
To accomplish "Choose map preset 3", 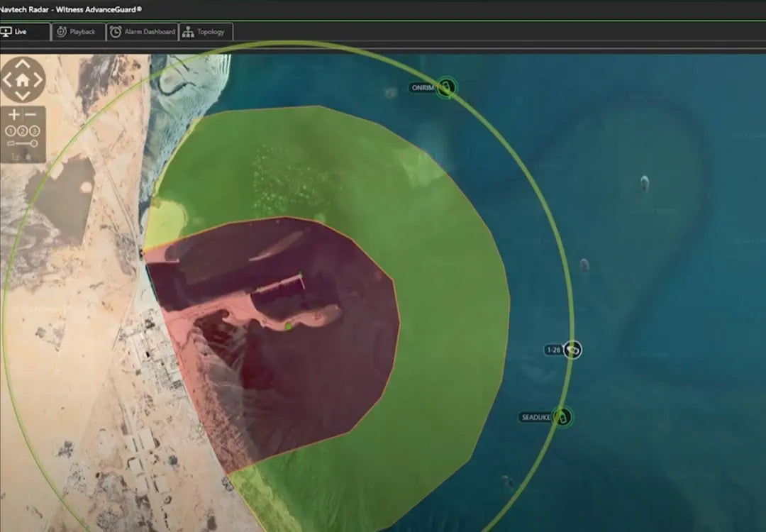I will [x=35, y=131].
